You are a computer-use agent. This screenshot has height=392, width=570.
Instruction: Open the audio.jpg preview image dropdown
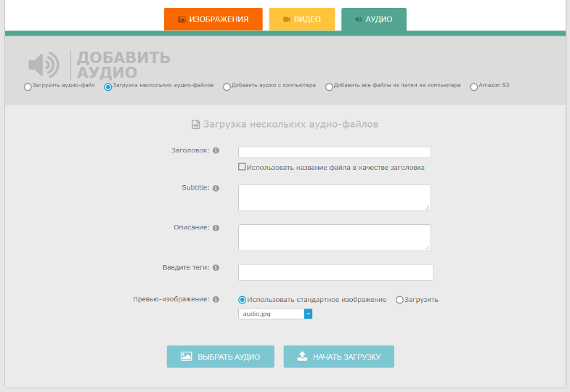(275, 314)
